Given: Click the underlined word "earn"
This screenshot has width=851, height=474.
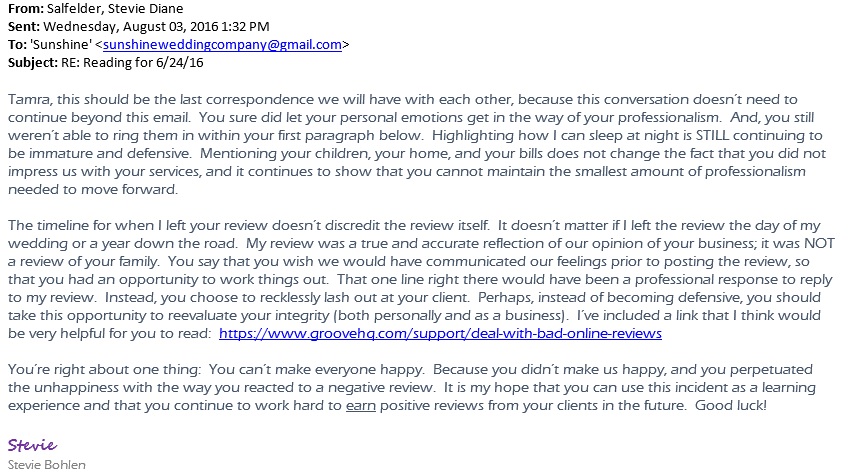Looking at the screenshot, I should tap(361, 406).
